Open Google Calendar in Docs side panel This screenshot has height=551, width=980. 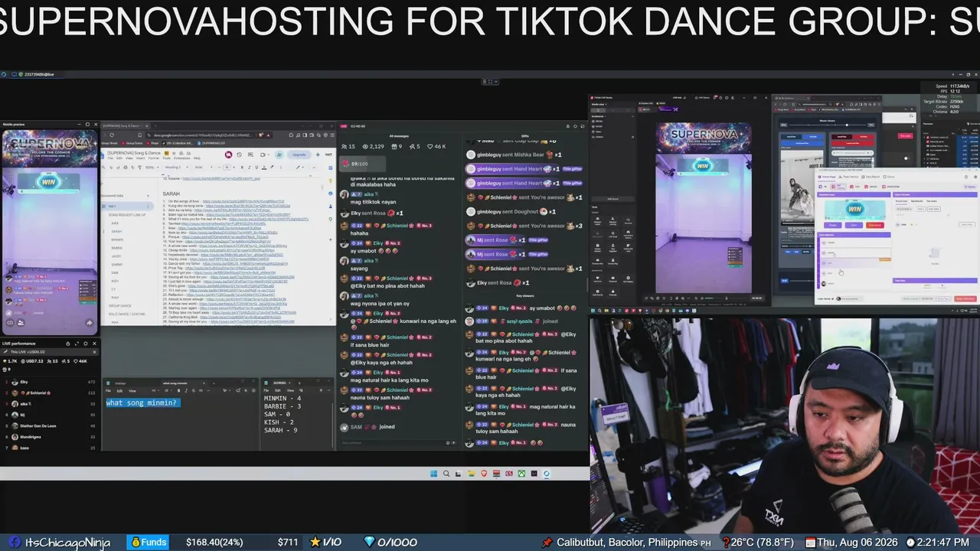pos(331,168)
